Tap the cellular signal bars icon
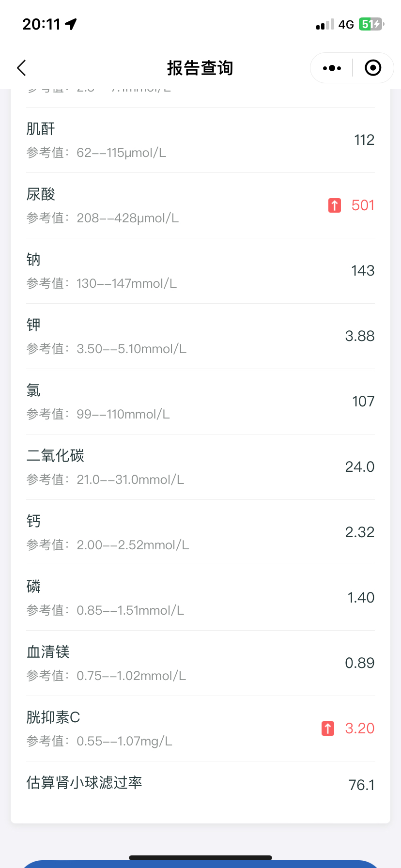 [x=325, y=25]
